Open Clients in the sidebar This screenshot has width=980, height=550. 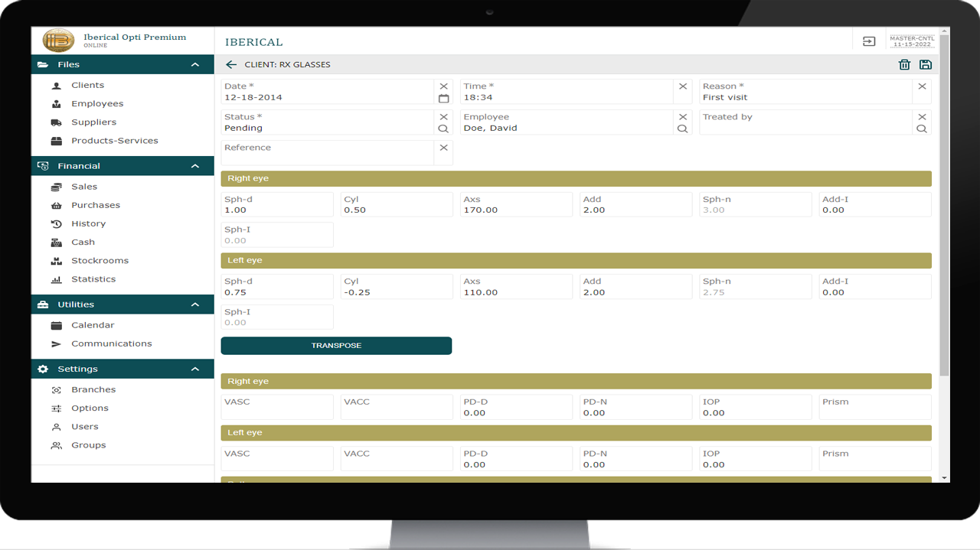87,85
